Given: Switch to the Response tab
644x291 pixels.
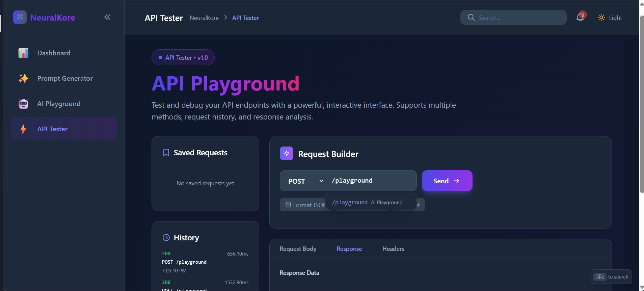Looking at the screenshot, I should [349, 249].
